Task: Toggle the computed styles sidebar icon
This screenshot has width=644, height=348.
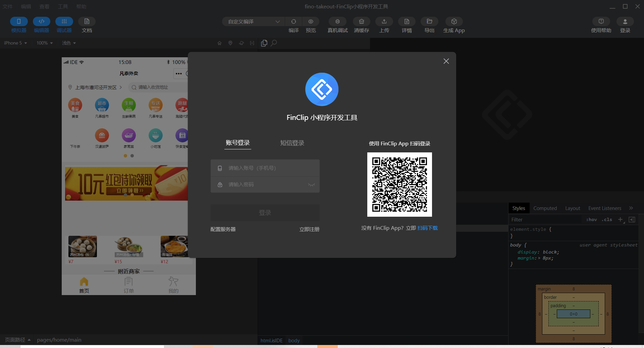Action: (x=632, y=220)
